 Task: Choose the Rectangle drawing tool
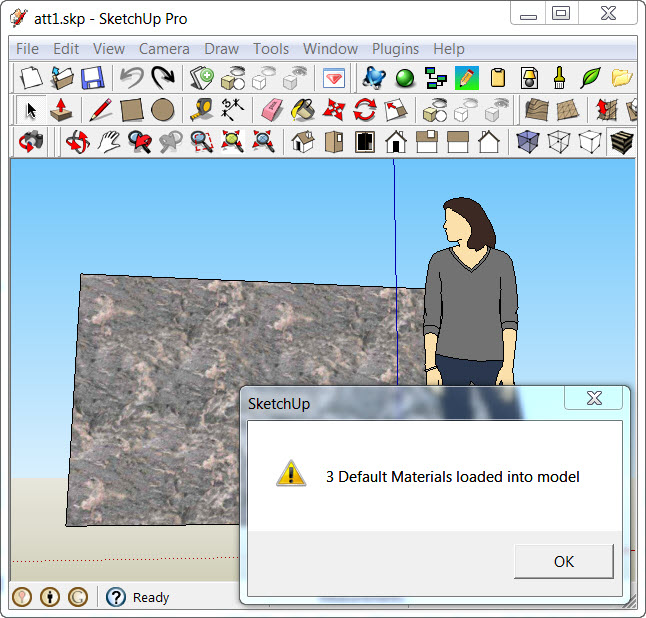(132, 110)
